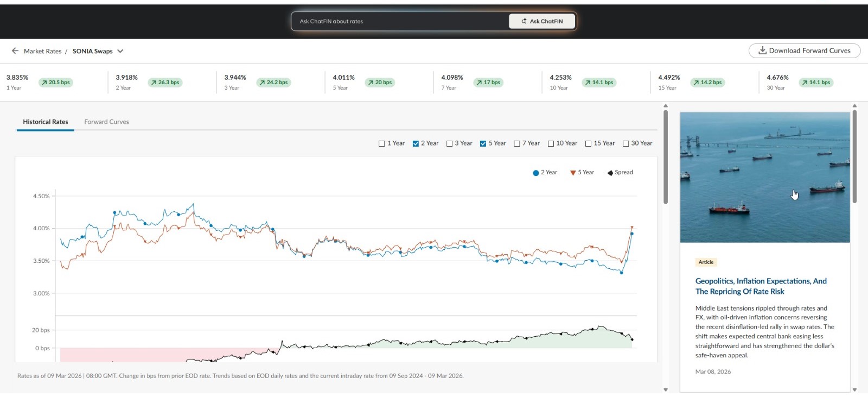Uncheck the 2 Year checkbox
The width and height of the screenshot is (868, 397).
click(416, 144)
